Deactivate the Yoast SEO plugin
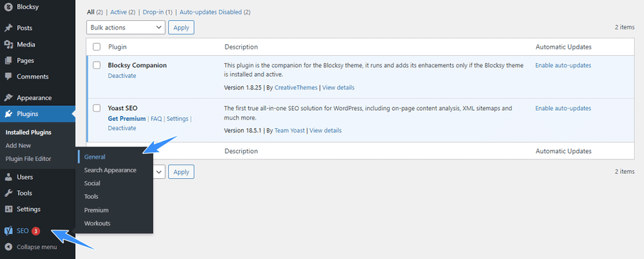Viewport: 644px width, 259px height. click(122, 128)
